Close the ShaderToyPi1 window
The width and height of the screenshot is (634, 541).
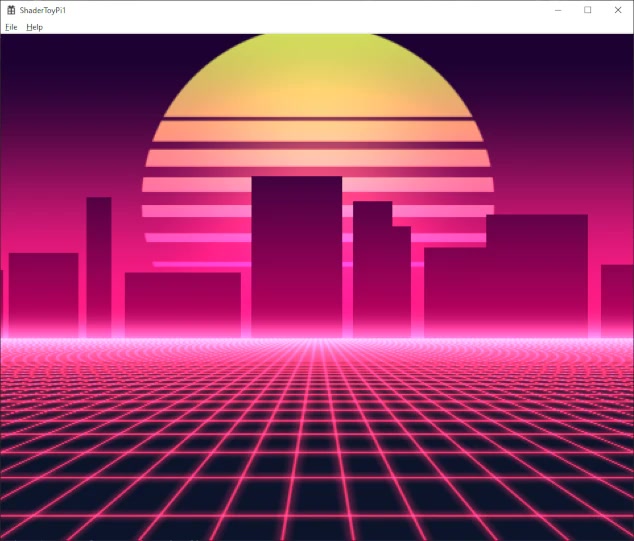(x=618, y=10)
